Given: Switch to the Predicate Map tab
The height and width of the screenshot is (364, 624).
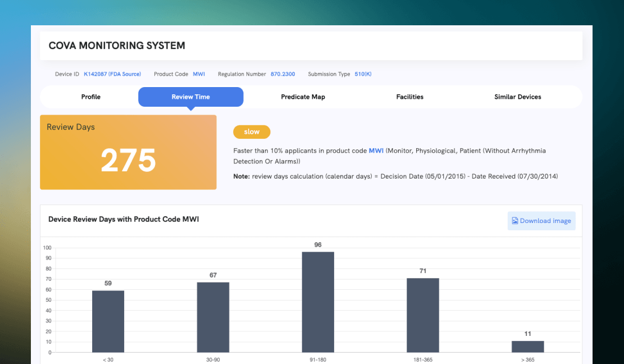Looking at the screenshot, I should [303, 97].
